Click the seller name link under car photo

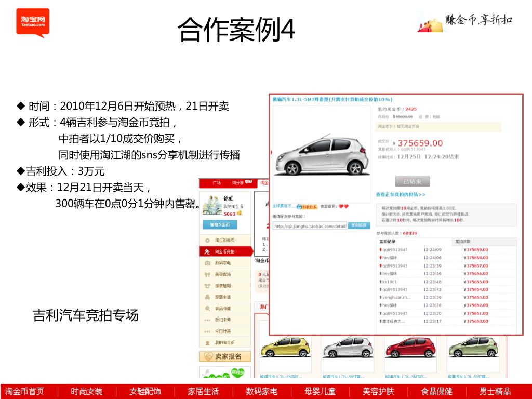point(283,206)
